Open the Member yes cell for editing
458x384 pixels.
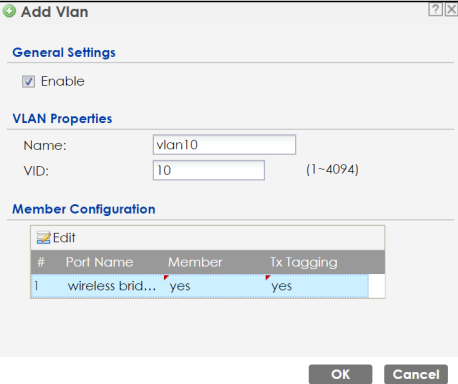point(215,286)
